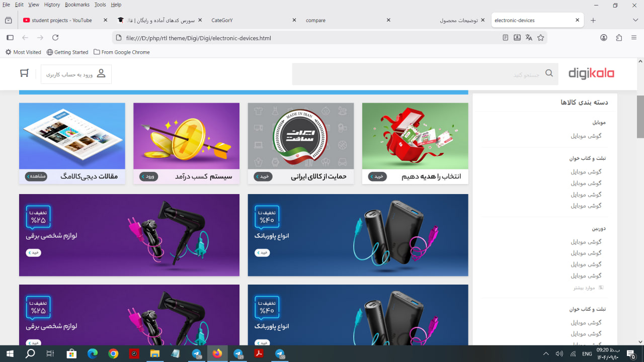644x362 pixels.
Task: Open the Firefox hamburger application menu
Action: 634,38
